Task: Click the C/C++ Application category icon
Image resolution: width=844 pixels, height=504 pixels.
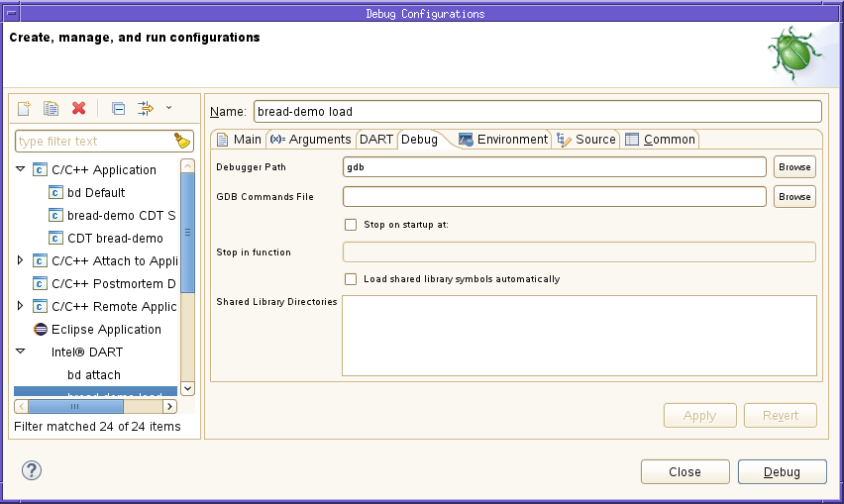Action: 40,170
